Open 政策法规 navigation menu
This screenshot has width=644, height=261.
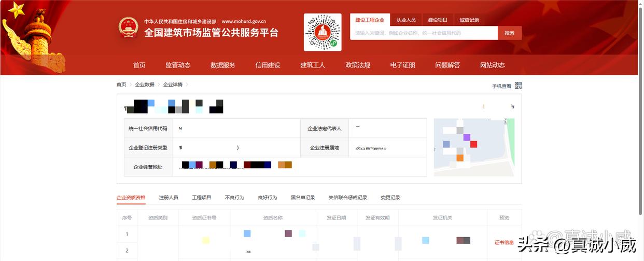click(358, 65)
